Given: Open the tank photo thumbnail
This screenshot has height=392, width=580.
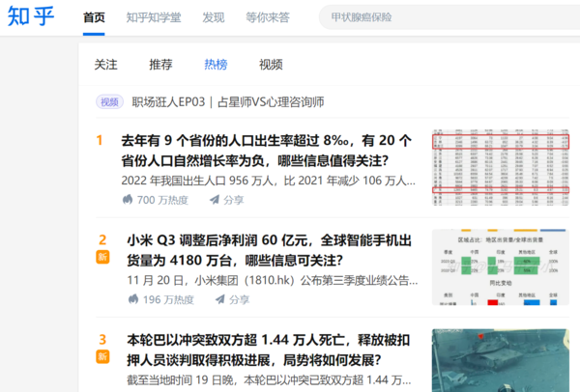Looking at the screenshot, I should click(501, 360).
